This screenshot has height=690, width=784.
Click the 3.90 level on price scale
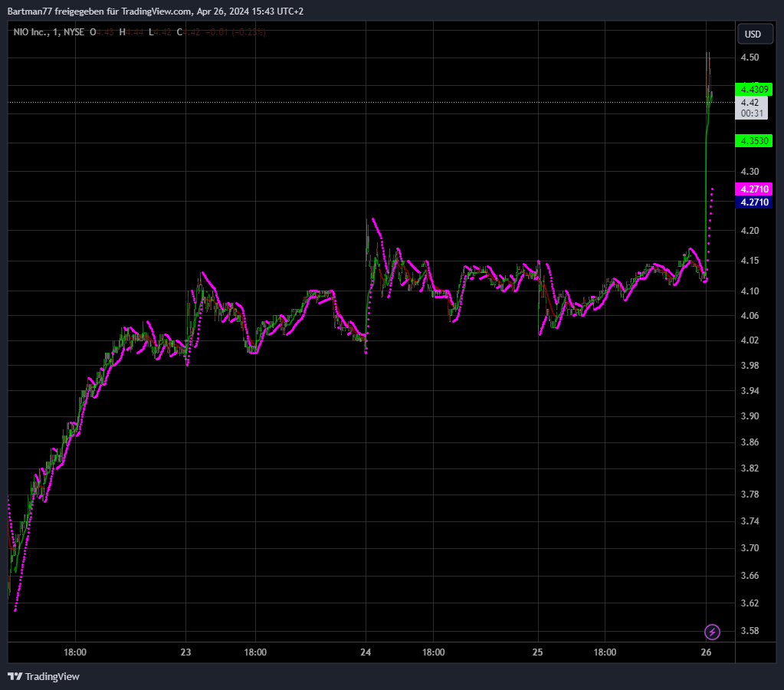point(750,416)
